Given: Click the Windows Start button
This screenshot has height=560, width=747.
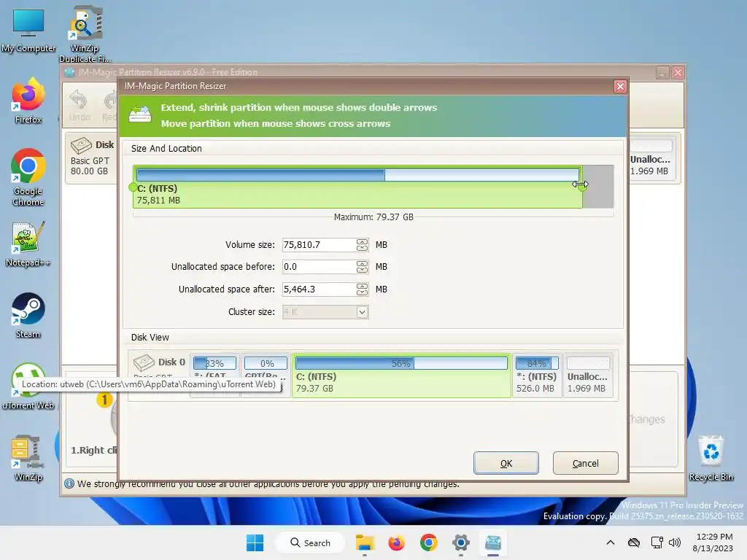Looking at the screenshot, I should [x=255, y=542].
